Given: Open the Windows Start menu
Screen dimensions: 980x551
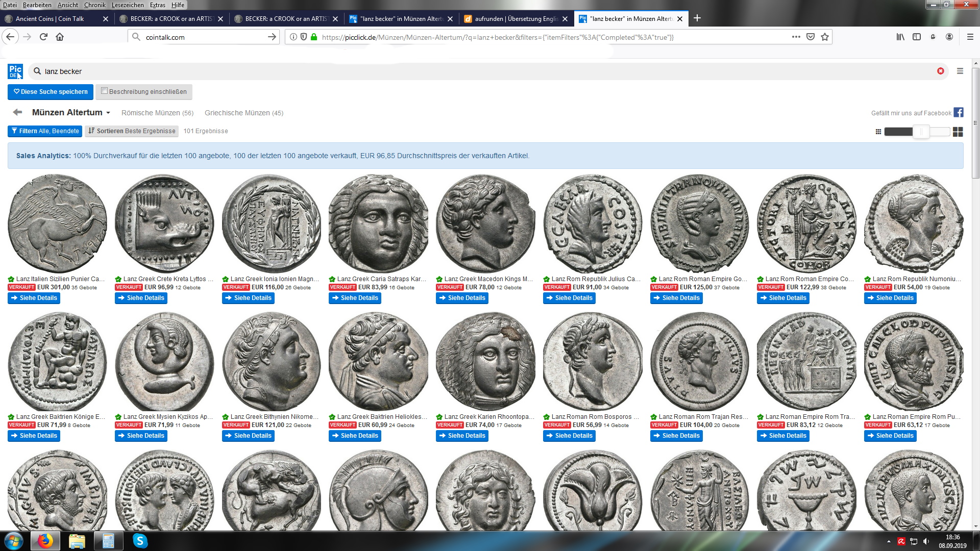Looking at the screenshot, I should (x=13, y=541).
